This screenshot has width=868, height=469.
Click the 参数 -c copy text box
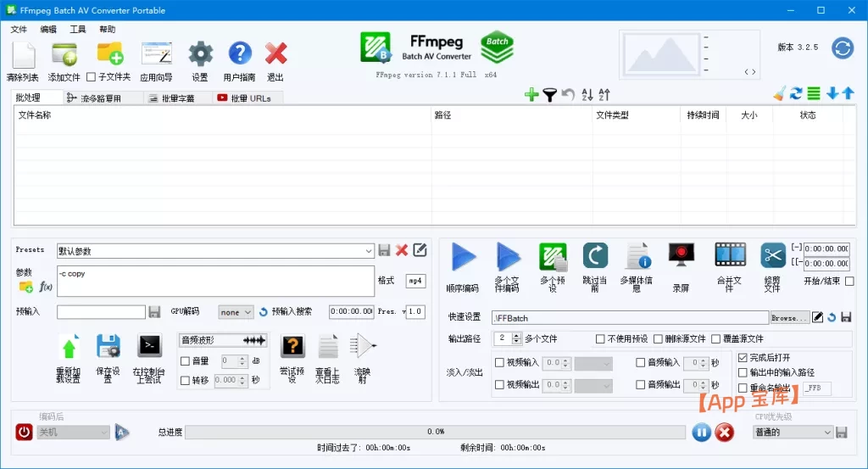tap(215, 281)
